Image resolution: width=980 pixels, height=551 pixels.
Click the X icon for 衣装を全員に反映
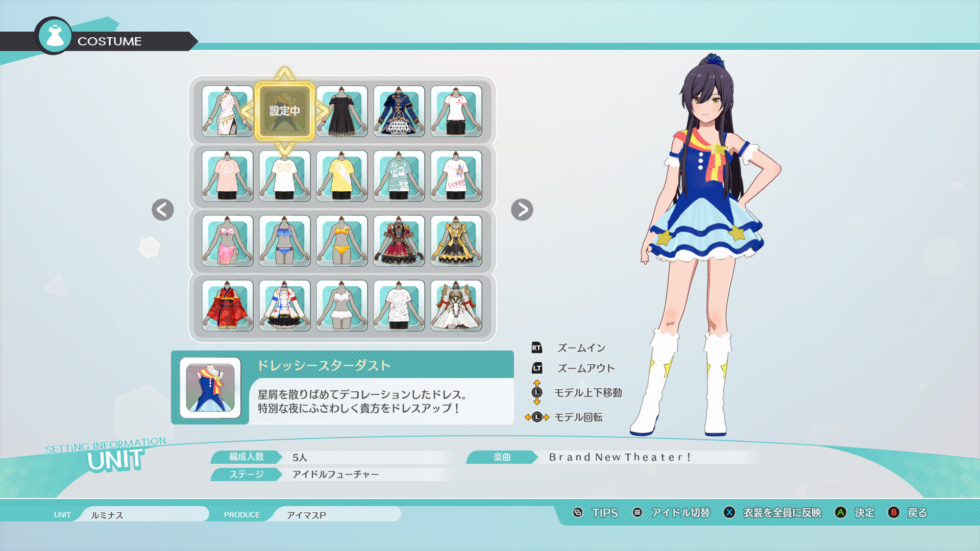tap(728, 513)
